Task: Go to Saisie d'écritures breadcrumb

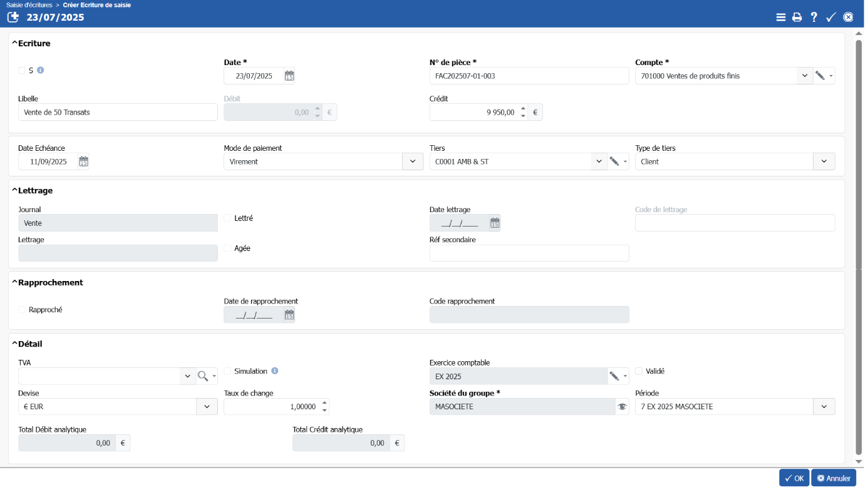Action: (x=29, y=4)
